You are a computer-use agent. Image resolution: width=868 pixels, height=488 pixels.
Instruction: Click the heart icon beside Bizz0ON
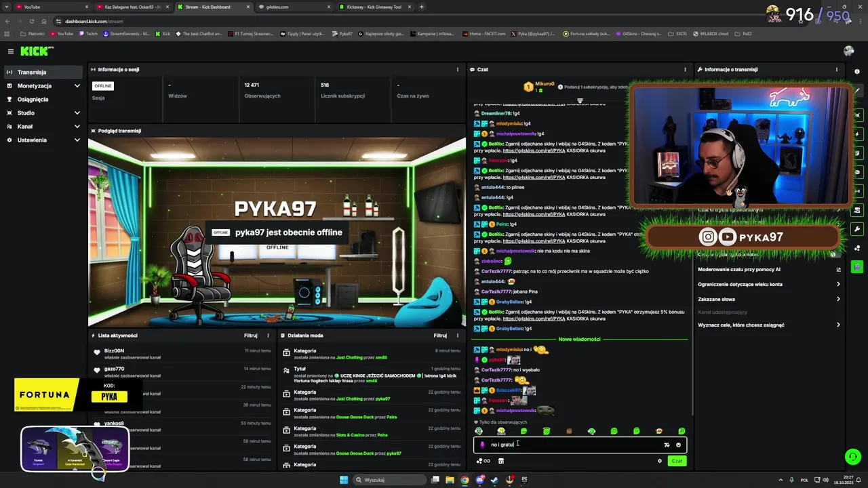(97, 352)
